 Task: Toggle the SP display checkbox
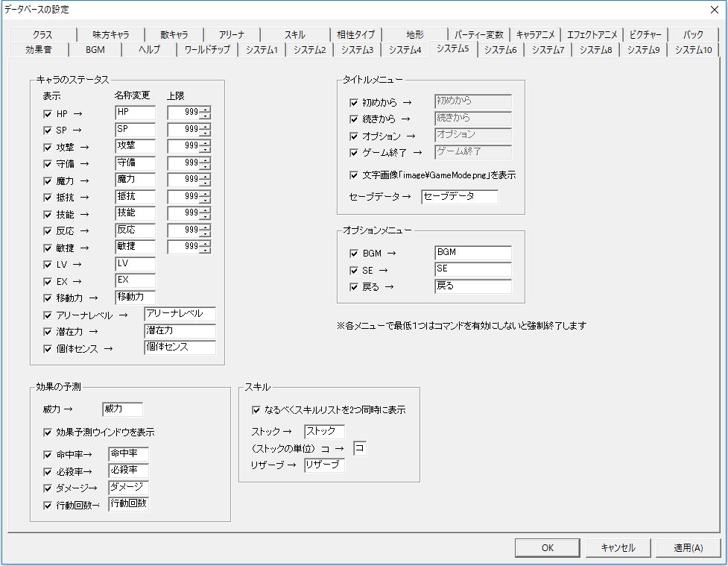click(48, 131)
